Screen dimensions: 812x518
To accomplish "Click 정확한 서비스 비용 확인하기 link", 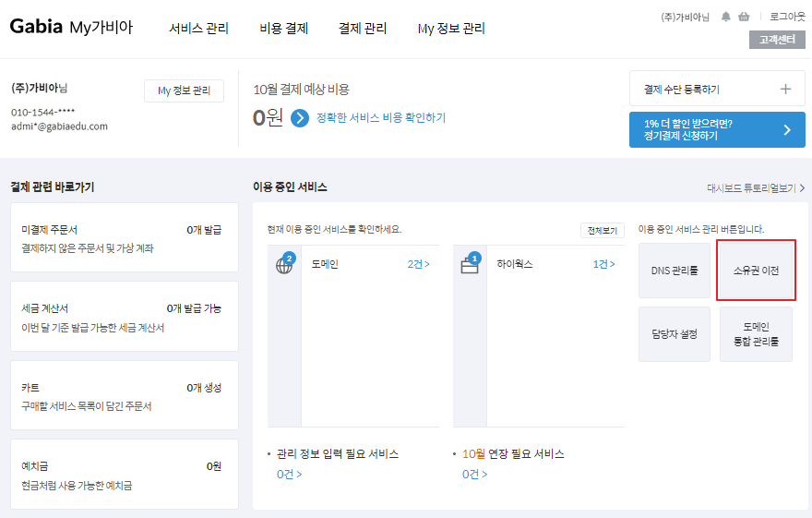I will [x=381, y=117].
